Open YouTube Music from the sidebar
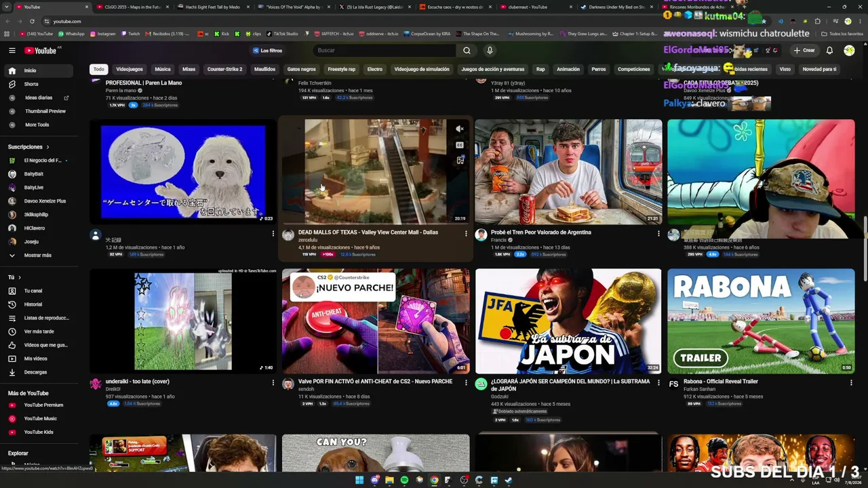 38,418
